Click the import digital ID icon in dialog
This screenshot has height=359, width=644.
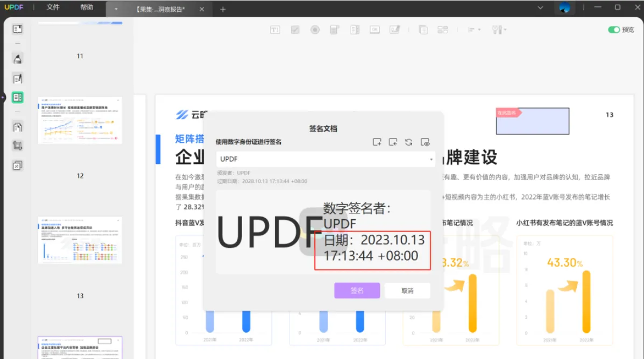393,142
